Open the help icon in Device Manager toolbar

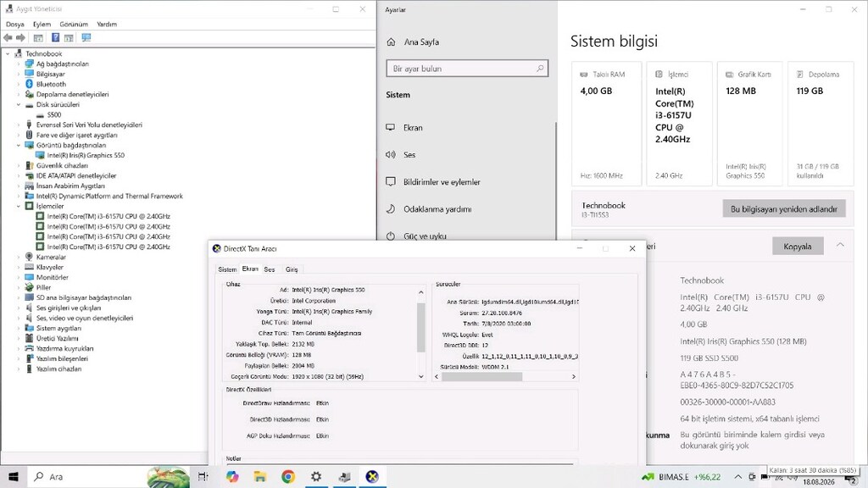[x=55, y=37]
